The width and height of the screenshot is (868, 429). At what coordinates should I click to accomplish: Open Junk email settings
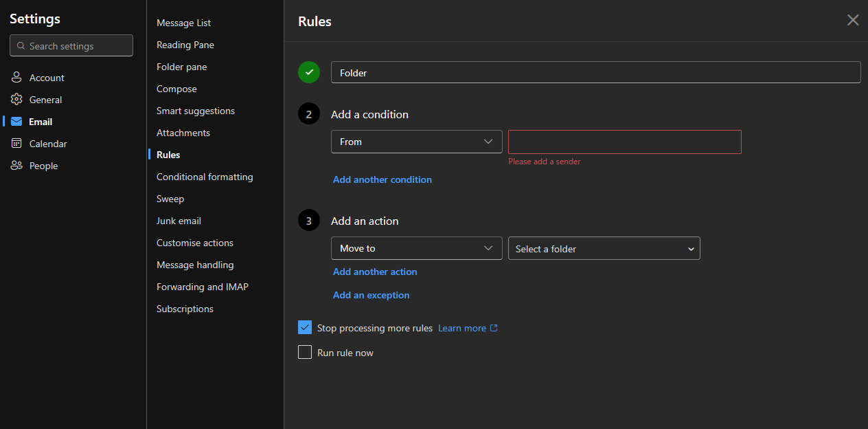[x=179, y=221]
